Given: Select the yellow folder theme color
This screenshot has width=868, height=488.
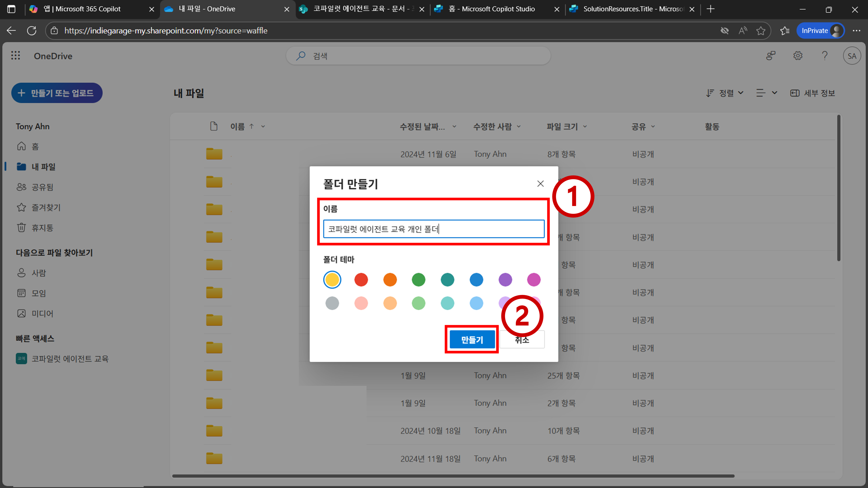Looking at the screenshot, I should point(332,280).
